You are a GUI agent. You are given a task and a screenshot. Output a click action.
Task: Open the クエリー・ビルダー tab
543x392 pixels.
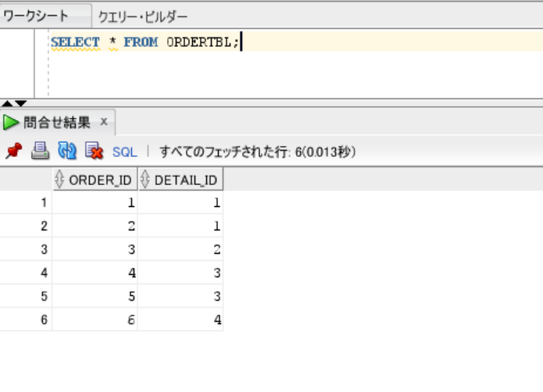coord(143,16)
